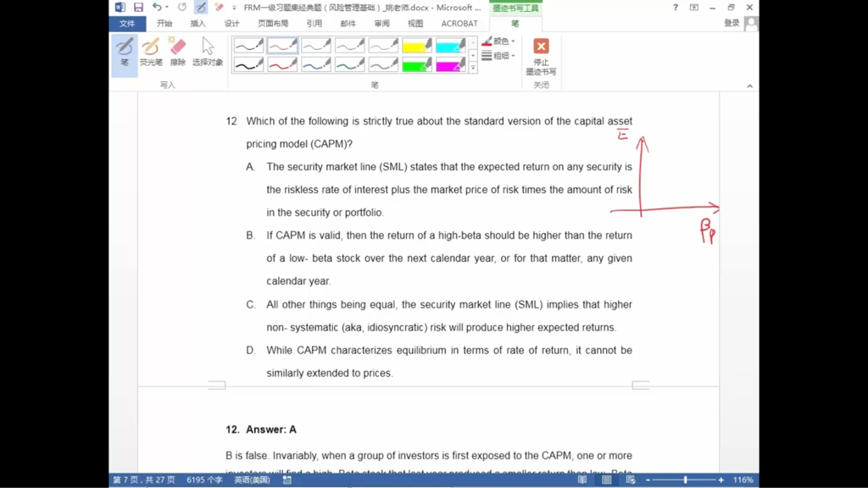Switch to Read Mode view in status bar

(582, 480)
